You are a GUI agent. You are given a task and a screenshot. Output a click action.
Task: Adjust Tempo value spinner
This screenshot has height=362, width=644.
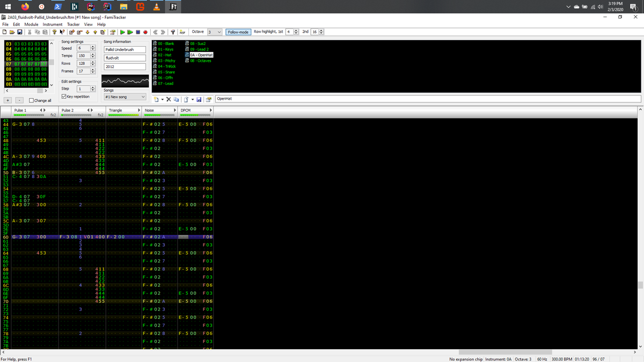(92, 56)
